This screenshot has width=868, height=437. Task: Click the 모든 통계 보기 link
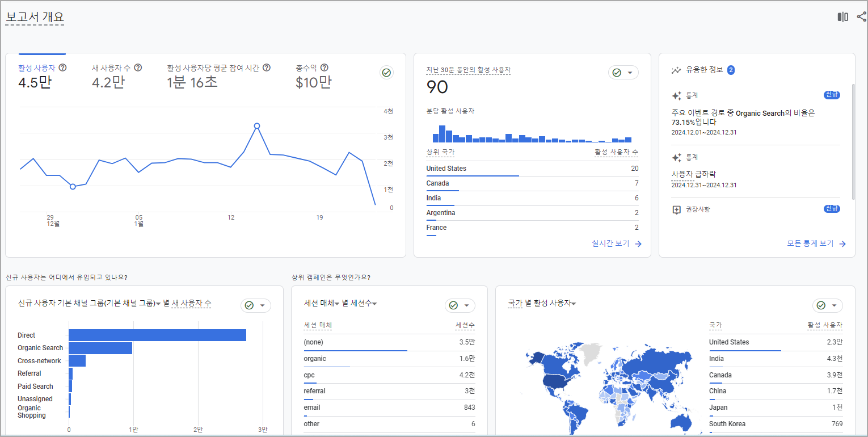click(810, 243)
